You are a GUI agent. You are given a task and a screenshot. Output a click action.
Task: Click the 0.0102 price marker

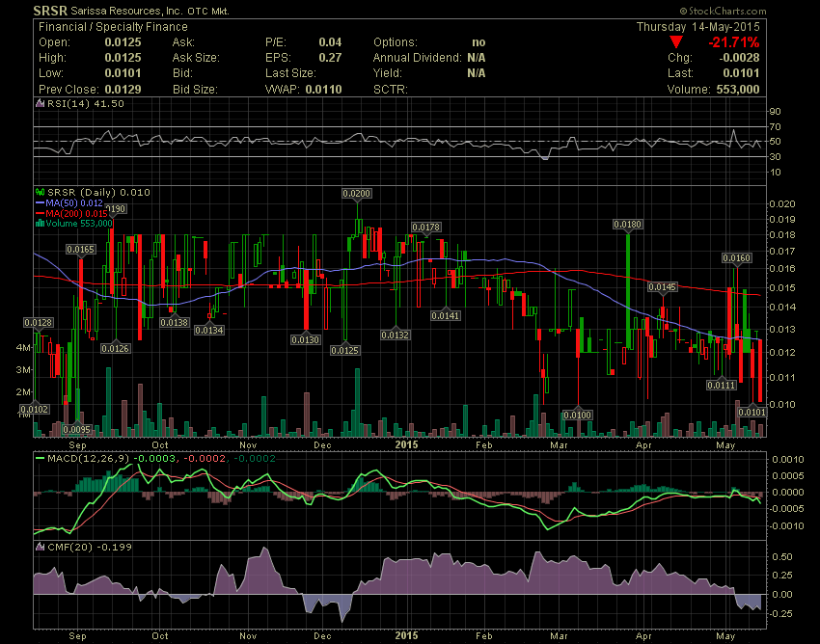pos(34,410)
